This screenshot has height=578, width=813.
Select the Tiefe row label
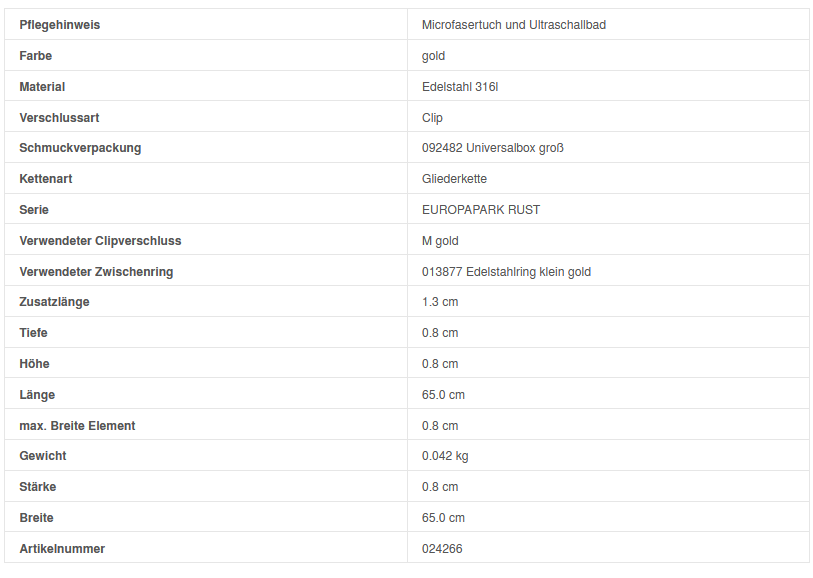coord(33,333)
